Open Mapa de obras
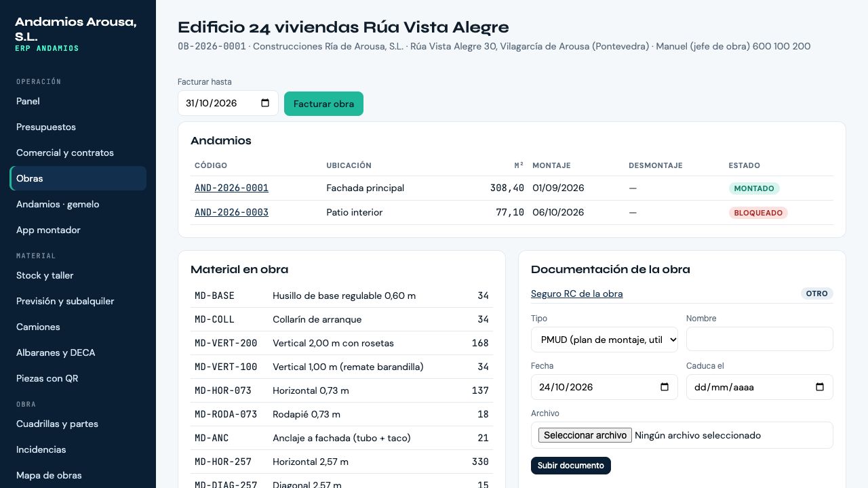This screenshot has height=488, width=868. [x=78, y=475]
